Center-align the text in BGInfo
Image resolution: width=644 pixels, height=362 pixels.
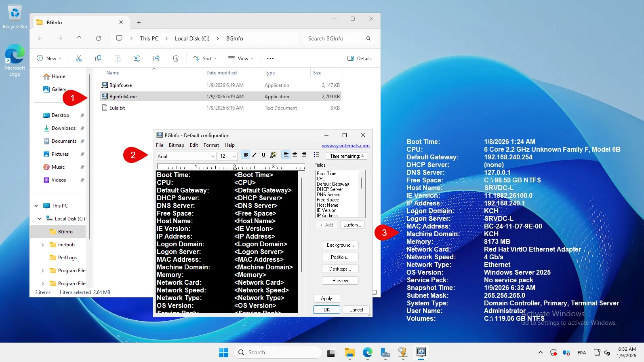(x=295, y=155)
